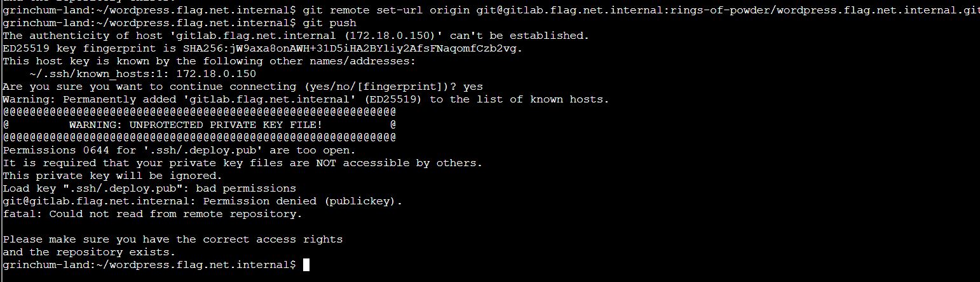Click the terminal cursor block at the prompt
980x282 pixels.
coord(306,265)
